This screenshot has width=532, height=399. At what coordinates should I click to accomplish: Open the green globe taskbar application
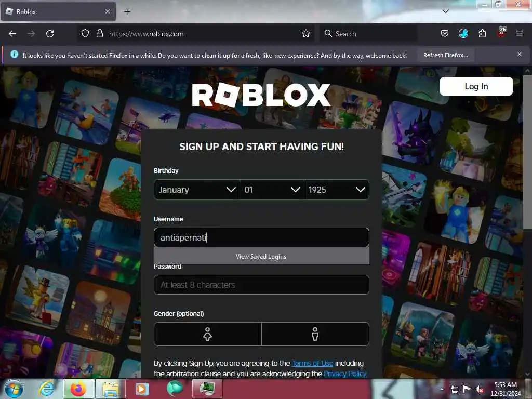click(175, 389)
